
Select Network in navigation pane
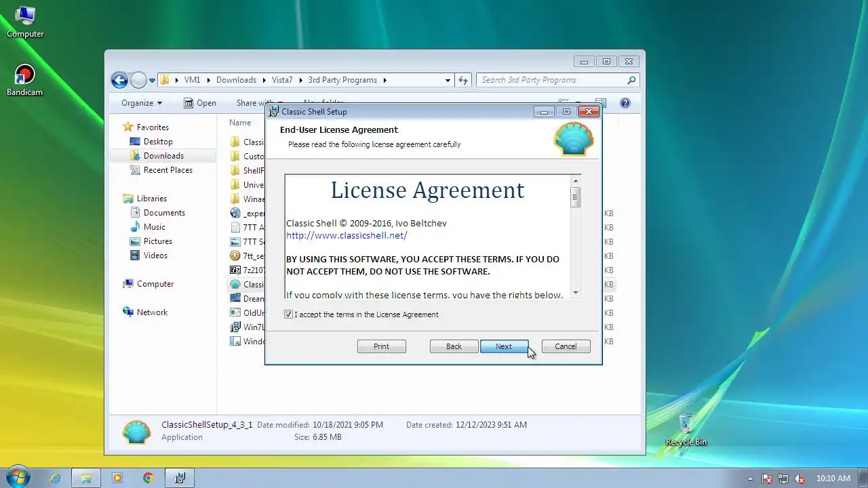(x=152, y=312)
